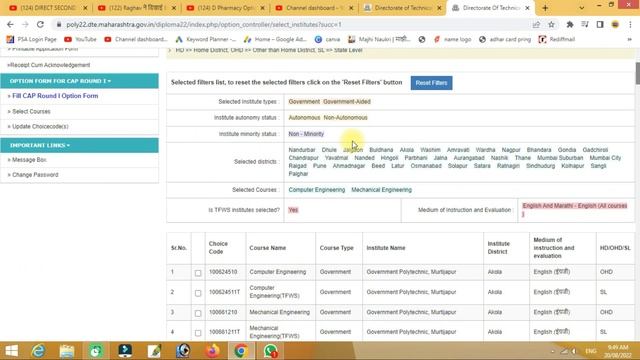Show more bookmarks with double chevron
This screenshot has height=360, width=640.
pos(629,39)
